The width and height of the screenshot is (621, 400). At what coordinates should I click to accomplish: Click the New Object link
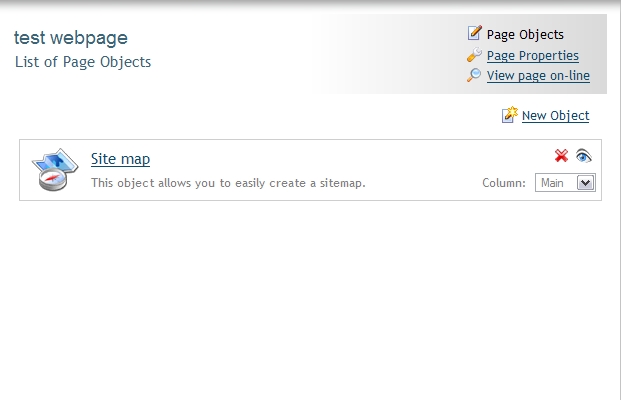point(555,115)
